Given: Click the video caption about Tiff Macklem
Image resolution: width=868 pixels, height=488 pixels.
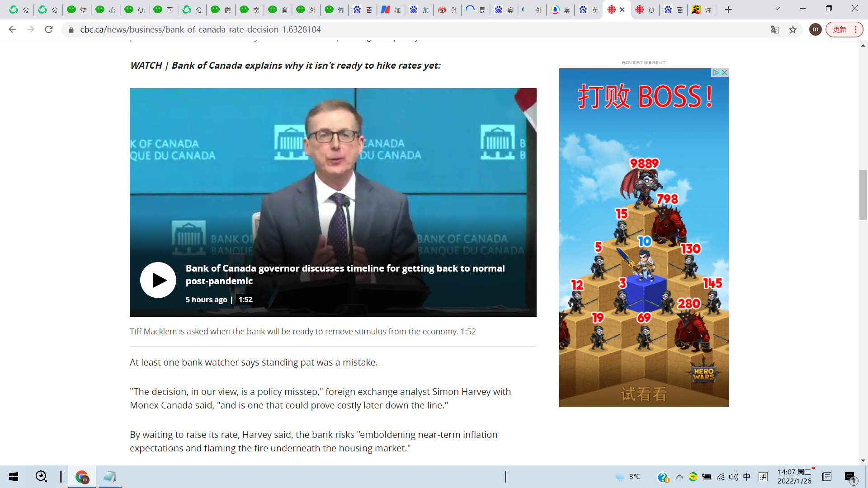Looking at the screenshot, I should click(x=303, y=332).
